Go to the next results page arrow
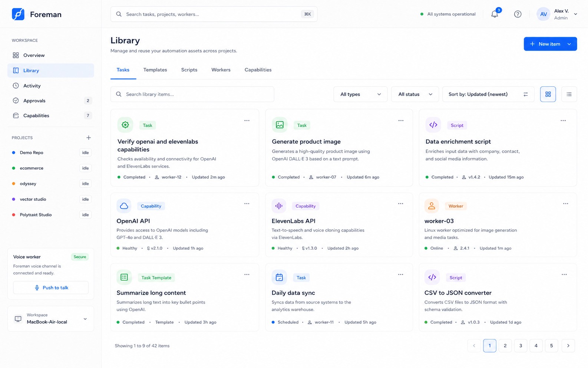The image size is (588, 368). (568, 346)
